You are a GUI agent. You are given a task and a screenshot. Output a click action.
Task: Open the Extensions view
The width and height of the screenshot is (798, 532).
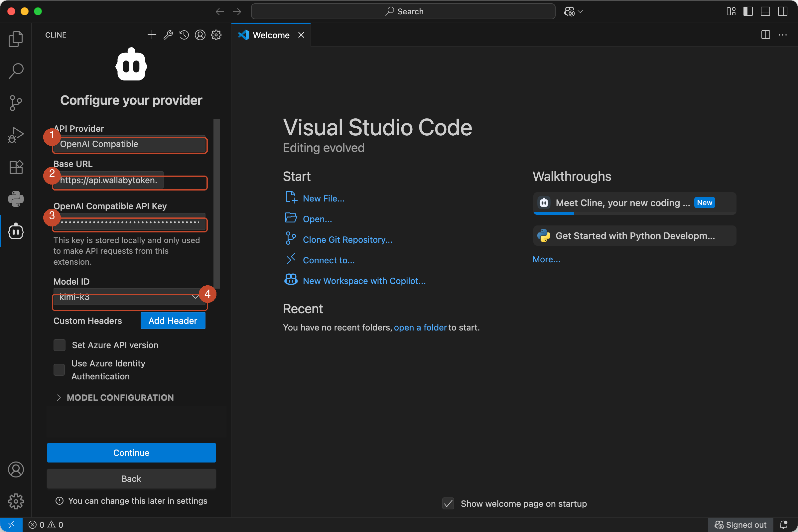click(16, 167)
